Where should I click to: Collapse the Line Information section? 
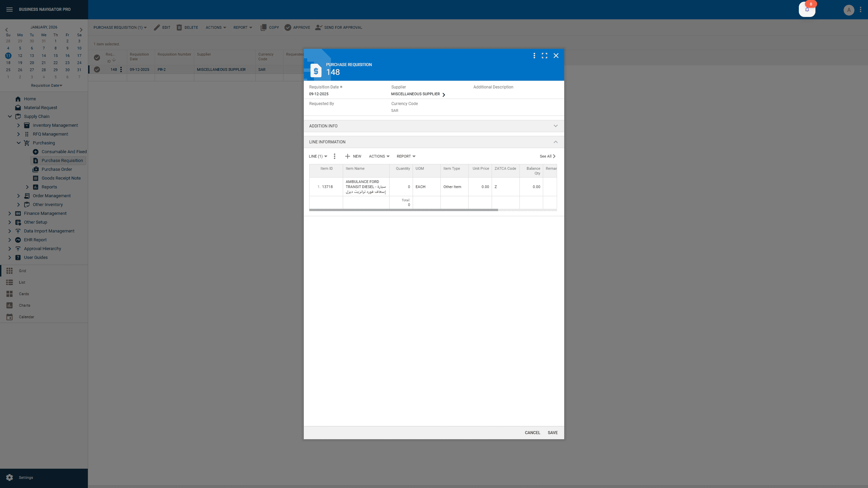point(555,142)
